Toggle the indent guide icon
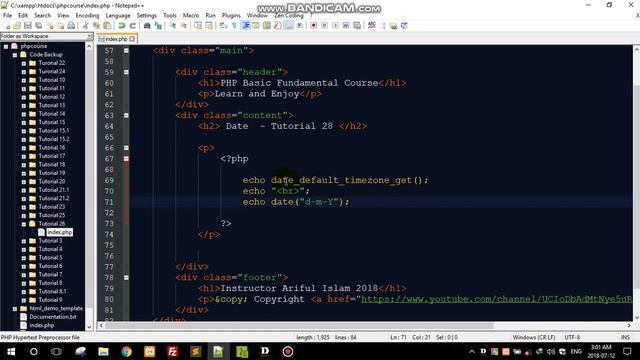This screenshot has height=360, width=640. coord(246,26)
